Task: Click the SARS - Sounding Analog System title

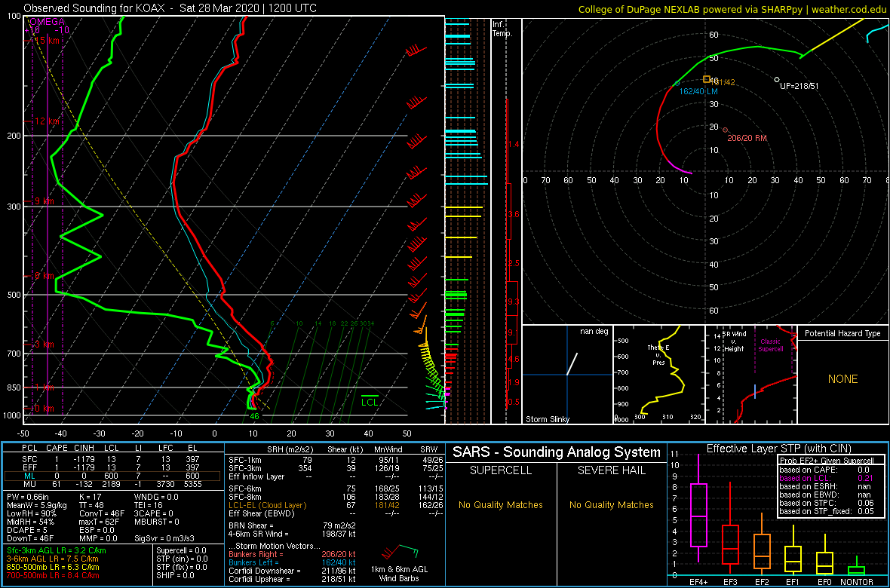Action: tap(557, 452)
